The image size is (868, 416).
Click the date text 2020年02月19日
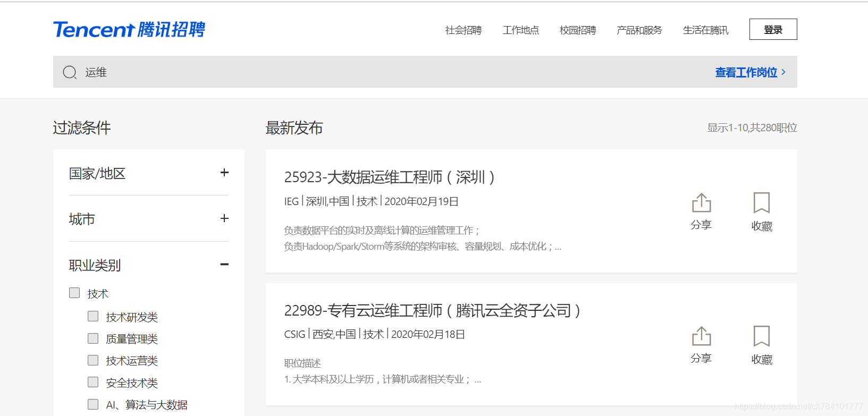point(422,201)
